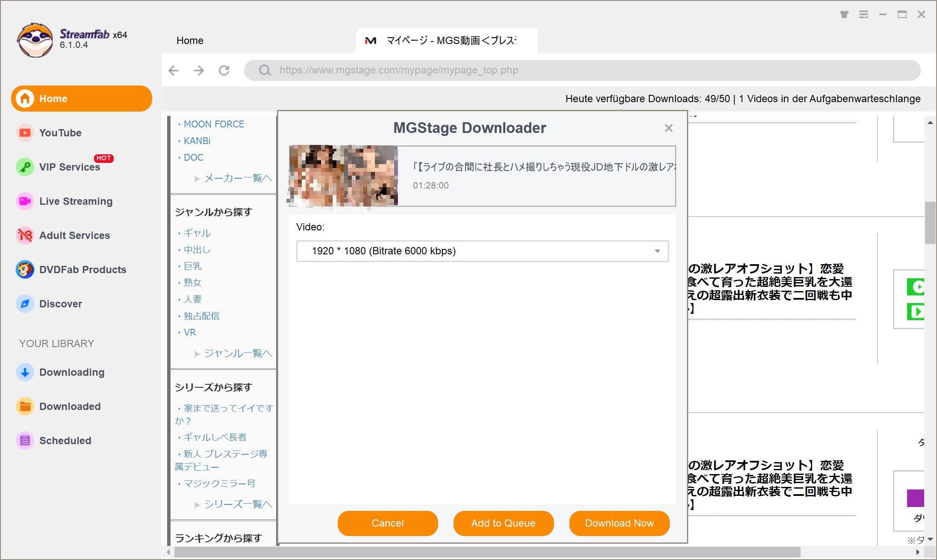Click Cancel to dismiss downloader

pyautogui.click(x=388, y=523)
